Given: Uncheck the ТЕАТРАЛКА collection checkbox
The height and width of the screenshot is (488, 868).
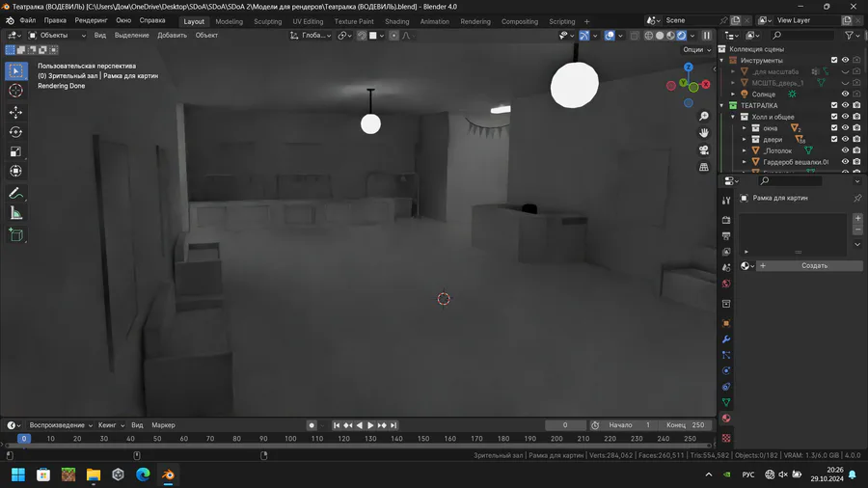Looking at the screenshot, I should point(834,105).
